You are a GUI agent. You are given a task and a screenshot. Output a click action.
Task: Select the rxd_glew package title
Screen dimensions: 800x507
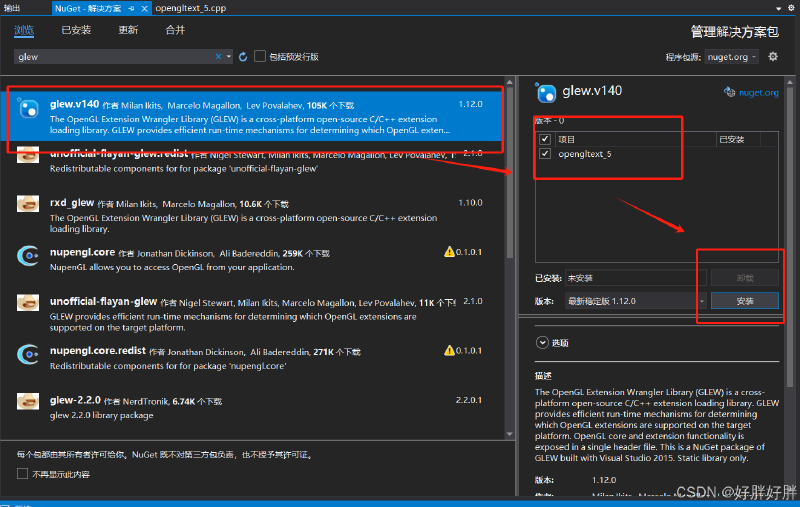[72, 202]
